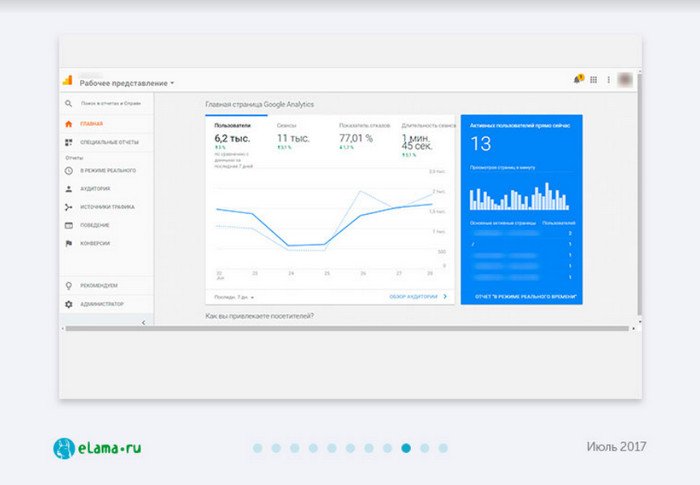Click the Google Analytics logo icon

[67, 80]
